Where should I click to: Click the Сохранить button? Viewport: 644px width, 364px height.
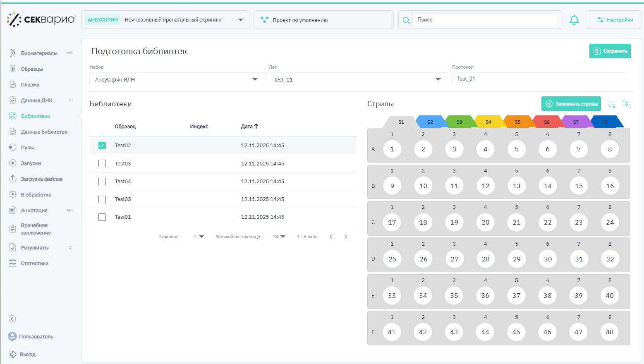pos(610,51)
